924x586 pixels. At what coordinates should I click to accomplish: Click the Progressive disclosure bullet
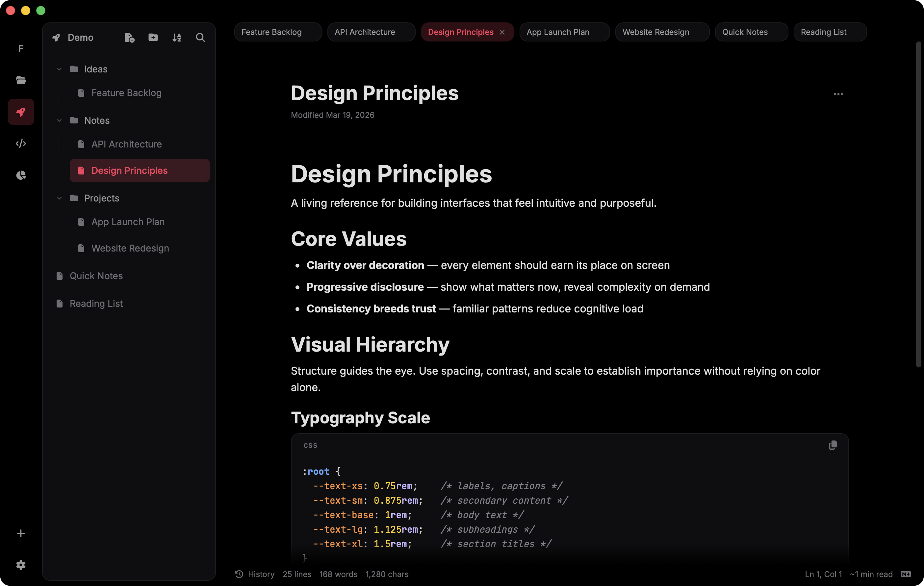pyautogui.click(x=508, y=287)
